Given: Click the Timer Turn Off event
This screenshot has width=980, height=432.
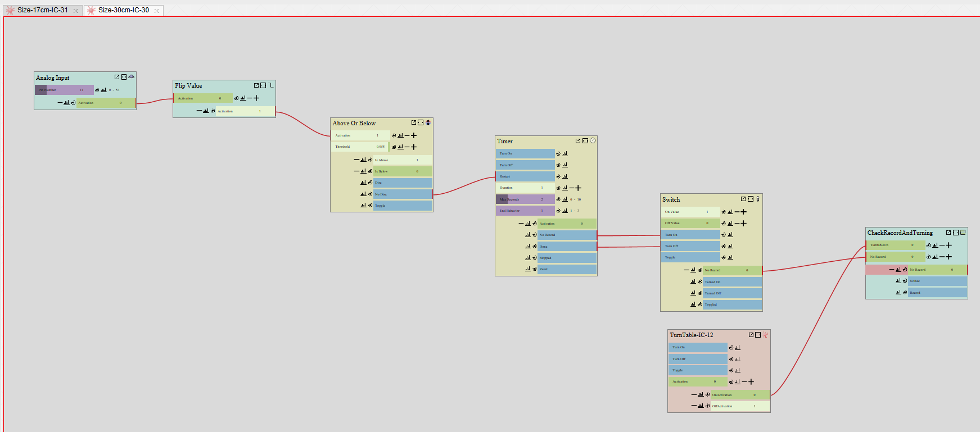Looking at the screenshot, I should point(525,165).
